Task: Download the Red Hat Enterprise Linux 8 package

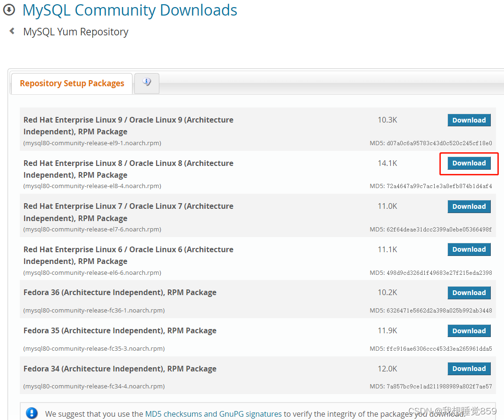Action: coord(469,163)
